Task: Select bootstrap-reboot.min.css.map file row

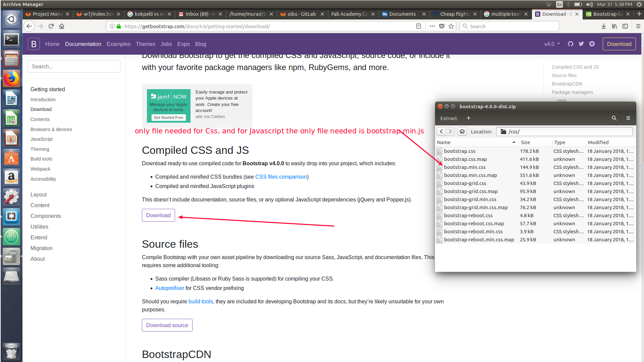Action: click(535, 240)
